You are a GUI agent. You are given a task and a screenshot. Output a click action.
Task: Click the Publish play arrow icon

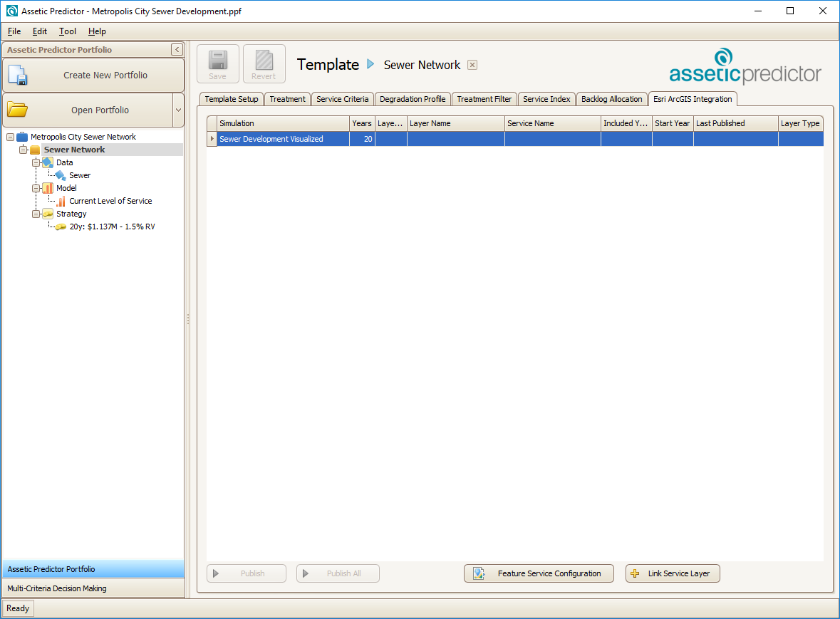coord(216,573)
